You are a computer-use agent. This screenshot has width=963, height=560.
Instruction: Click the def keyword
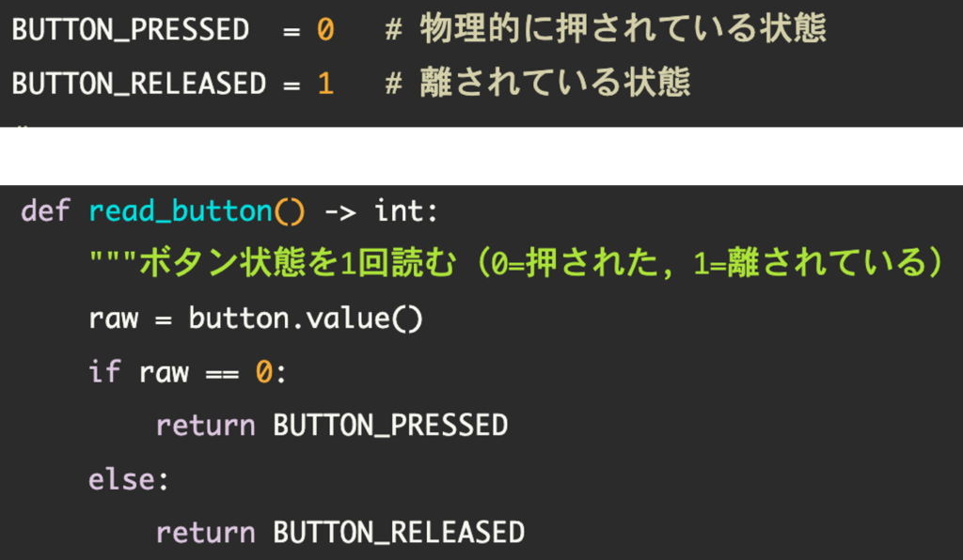pyautogui.click(x=45, y=210)
